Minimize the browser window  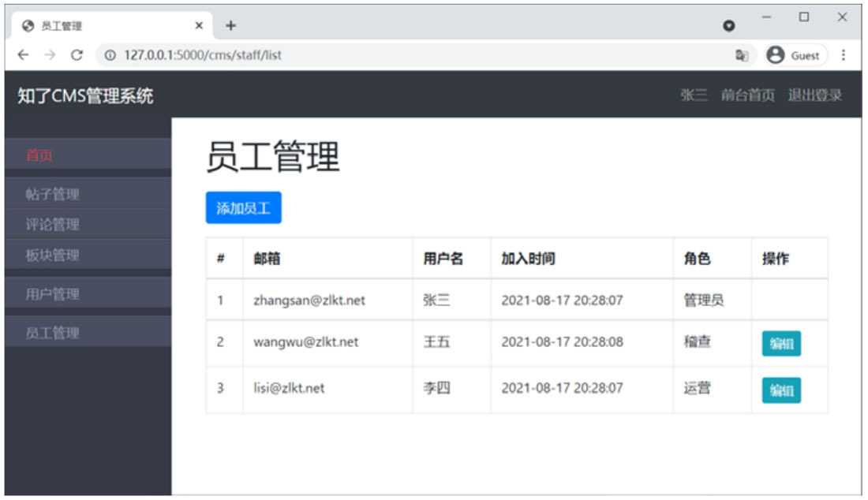coord(766,17)
